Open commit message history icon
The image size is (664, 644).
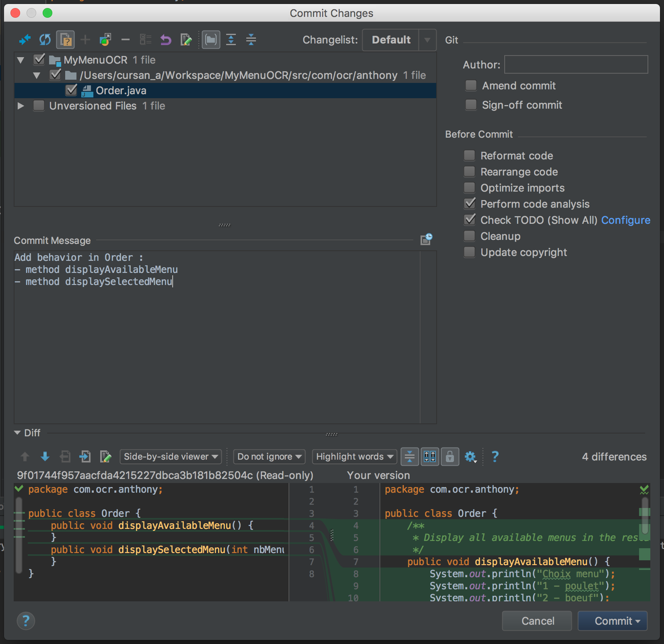pyautogui.click(x=426, y=239)
